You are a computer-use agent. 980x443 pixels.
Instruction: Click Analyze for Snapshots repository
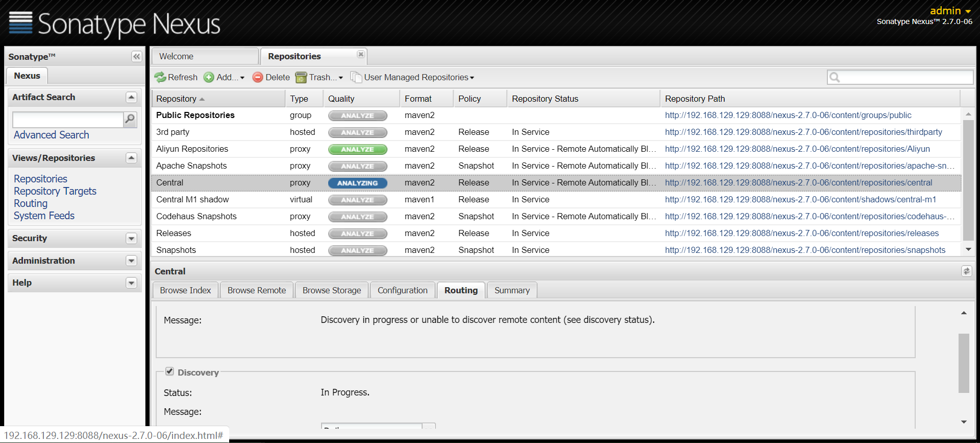coord(357,251)
